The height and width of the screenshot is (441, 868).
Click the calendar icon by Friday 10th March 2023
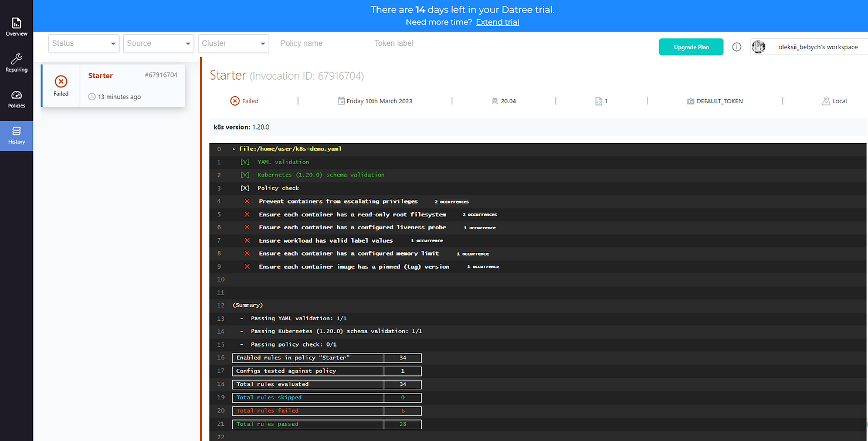(341, 101)
